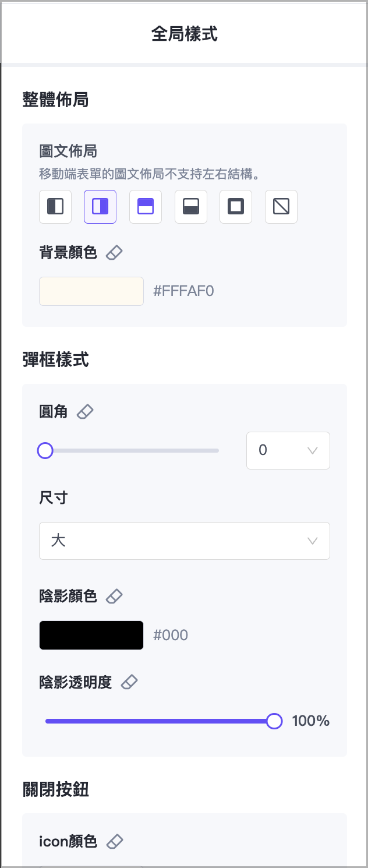Reset icon顏色 via its eraser icon

point(114,841)
